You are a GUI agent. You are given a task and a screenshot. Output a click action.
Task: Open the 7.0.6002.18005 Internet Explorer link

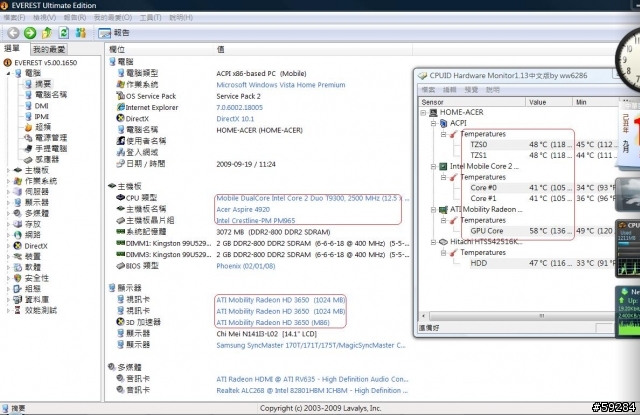(240, 108)
